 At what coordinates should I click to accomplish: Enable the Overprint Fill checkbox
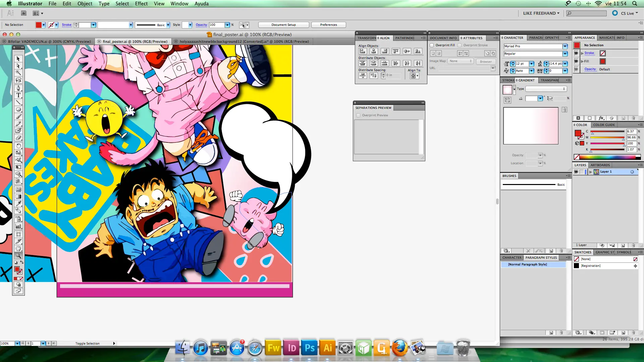click(432, 45)
